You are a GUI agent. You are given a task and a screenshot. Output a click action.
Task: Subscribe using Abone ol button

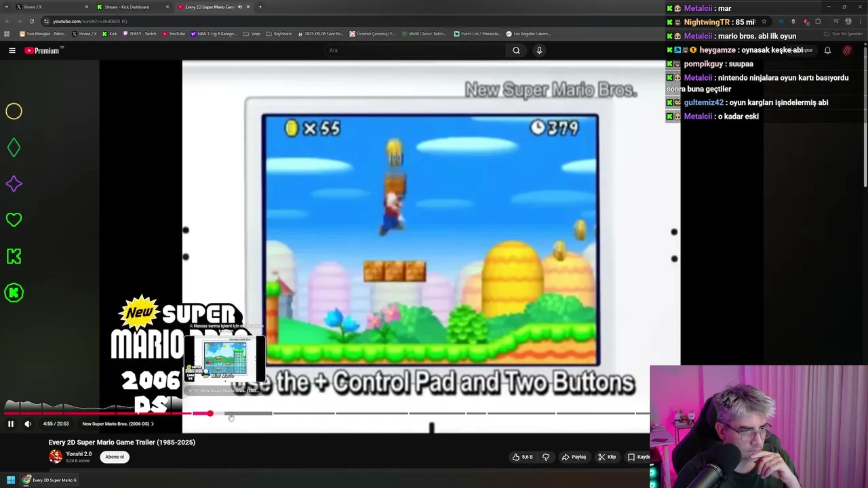[x=115, y=457]
